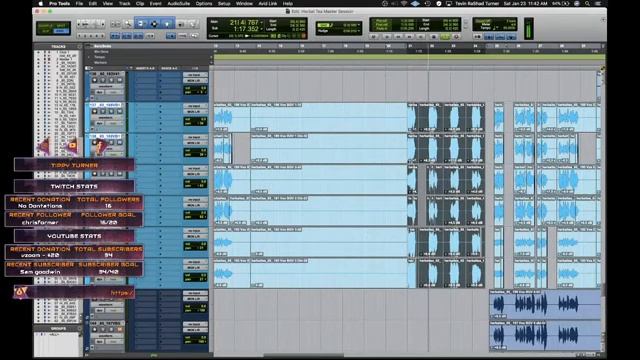Click the main counter time display
The height and width of the screenshot is (360, 640).
pos(244,22)
